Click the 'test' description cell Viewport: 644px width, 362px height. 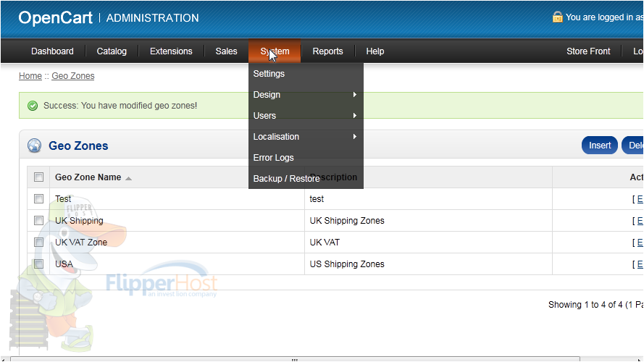point(317,199)
